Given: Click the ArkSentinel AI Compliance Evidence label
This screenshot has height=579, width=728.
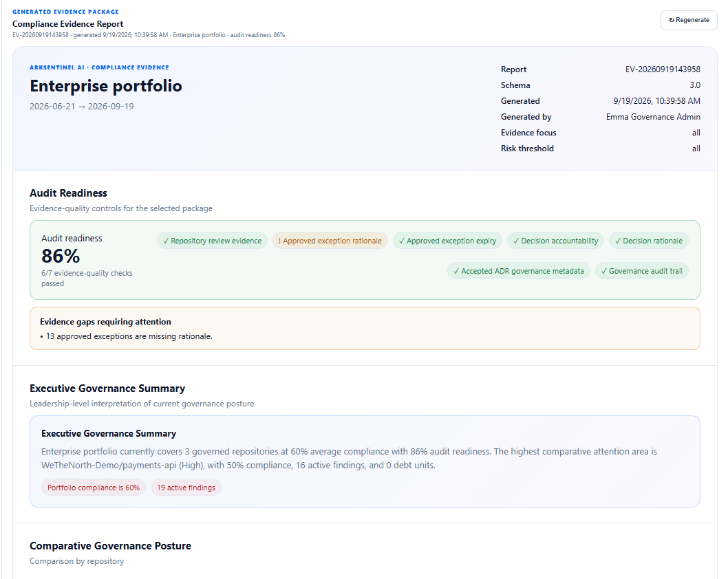Looking at the screenshot, I should [99, 67].
